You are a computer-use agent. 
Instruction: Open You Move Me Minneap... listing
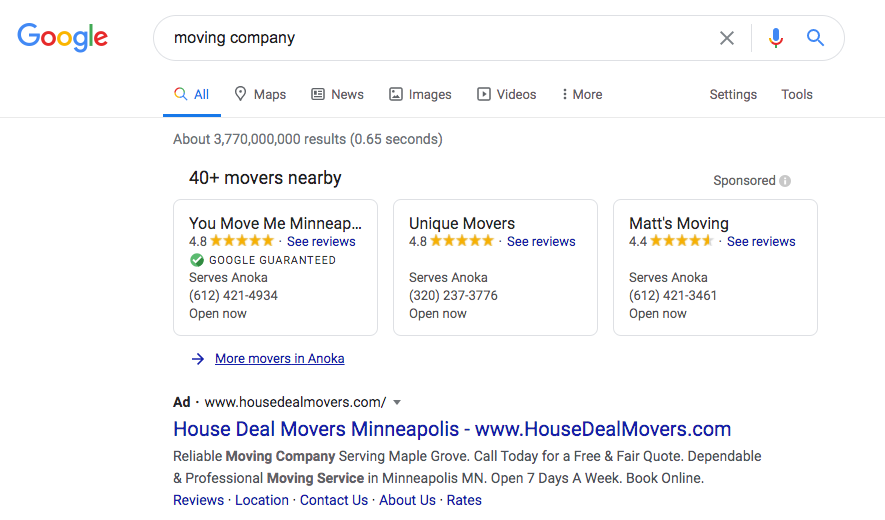coord(275,223)
